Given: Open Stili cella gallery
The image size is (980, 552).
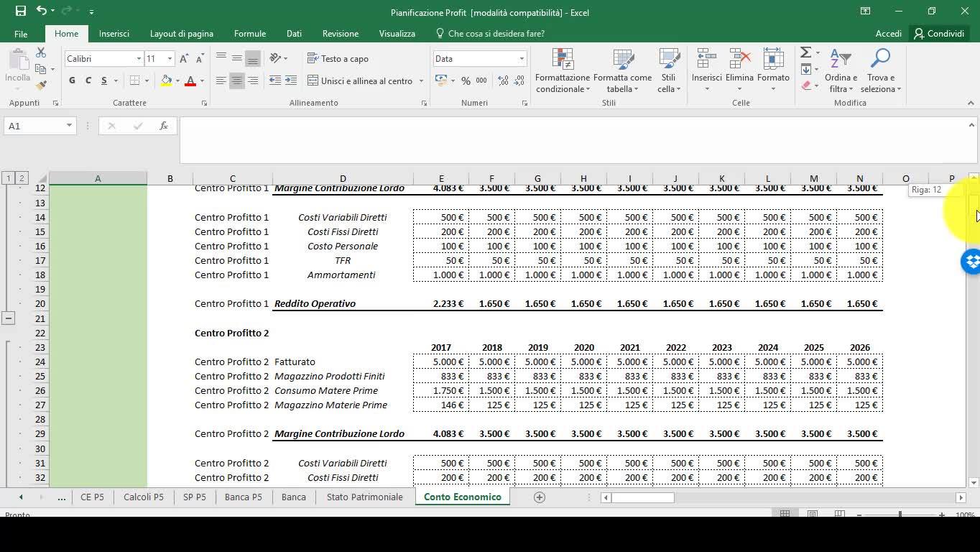Looking at the screenshot, I should (669, 70).
